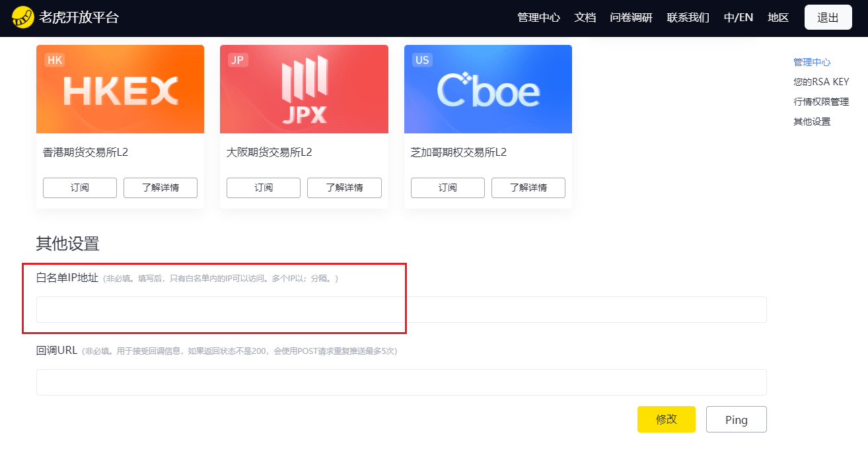Click the 其他设置 section heading
The height and width of the screenshot is (449, 868).
tap(68, 244)
